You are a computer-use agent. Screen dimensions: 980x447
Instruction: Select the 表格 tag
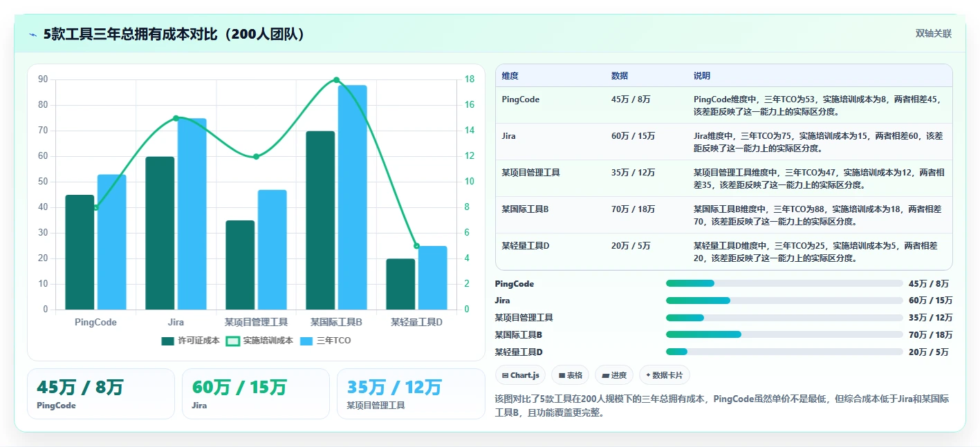pos(570,375)
